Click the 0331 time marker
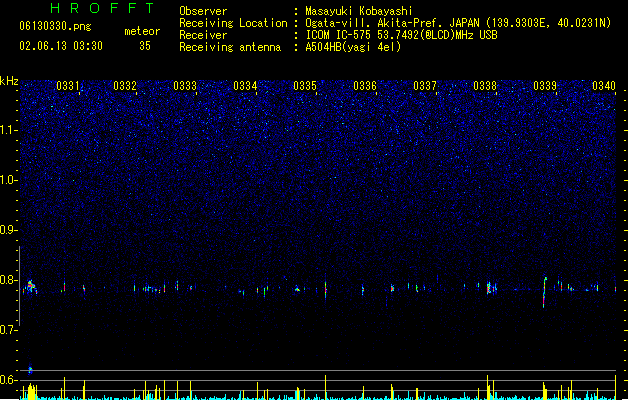 coord(68,85)
